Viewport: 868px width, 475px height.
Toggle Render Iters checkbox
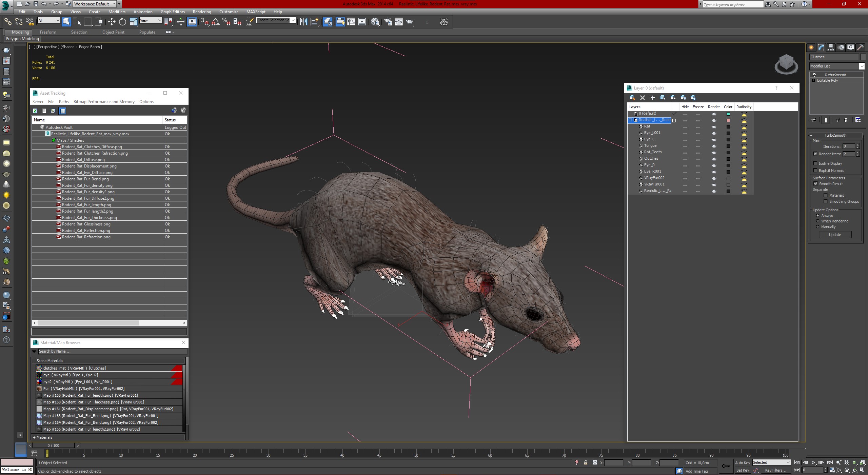(x=815, y=154)
